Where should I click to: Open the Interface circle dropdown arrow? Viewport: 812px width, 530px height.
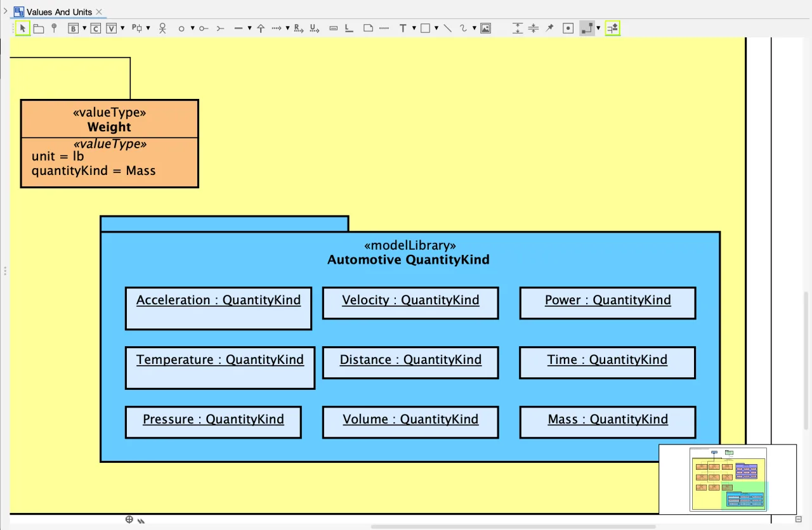(x=192, y=29)
